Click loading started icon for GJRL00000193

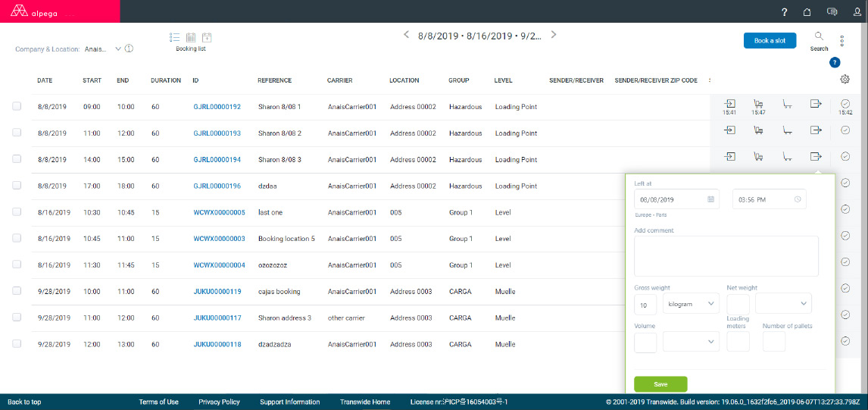(758, 130)
